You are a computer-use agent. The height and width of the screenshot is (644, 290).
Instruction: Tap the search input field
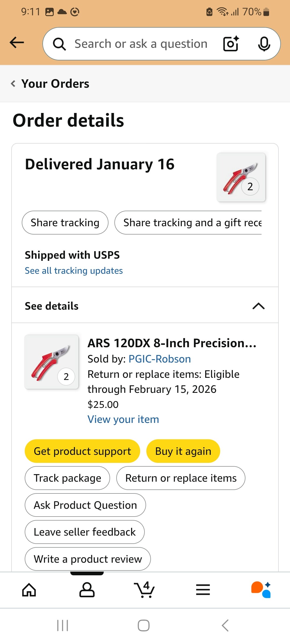tap(141, 44)
